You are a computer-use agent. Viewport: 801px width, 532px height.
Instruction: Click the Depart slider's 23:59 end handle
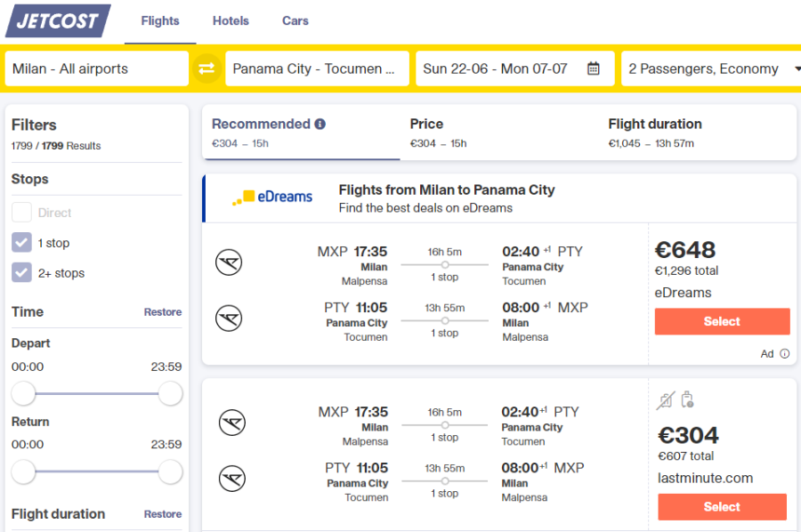tap(171, 393)
